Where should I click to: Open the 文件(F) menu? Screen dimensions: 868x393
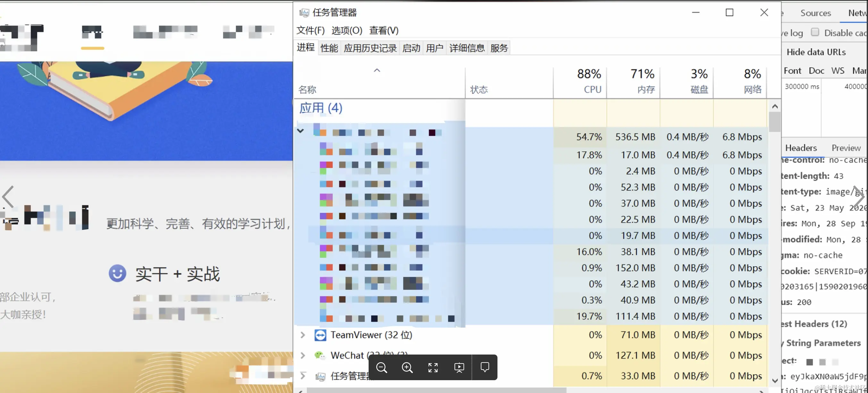tap(310, 30)
